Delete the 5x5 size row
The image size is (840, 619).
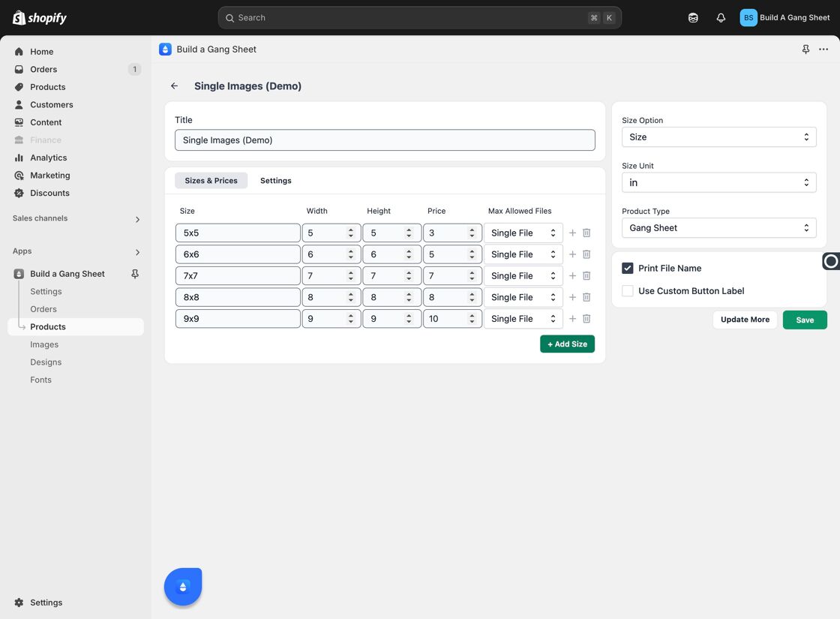pos(586,233)
